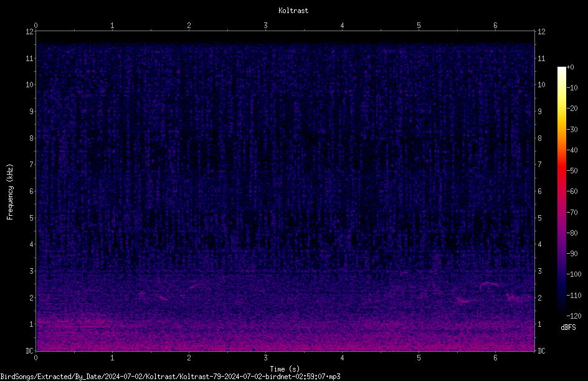Click the Time (s) axis label
Viewport: 588px width, 381px height.
tap(285, 369)
